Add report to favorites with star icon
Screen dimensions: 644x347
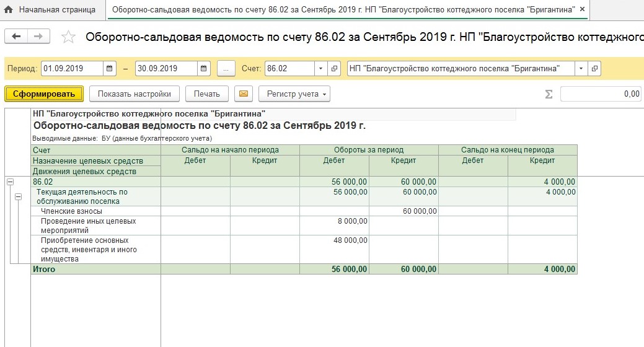coord(68,37)
